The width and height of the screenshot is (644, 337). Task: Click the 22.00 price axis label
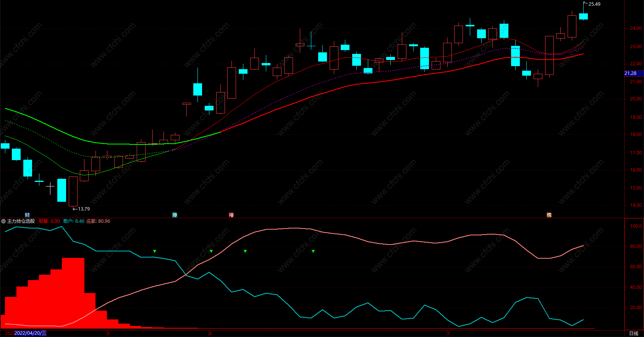click(x=636, y=64)
